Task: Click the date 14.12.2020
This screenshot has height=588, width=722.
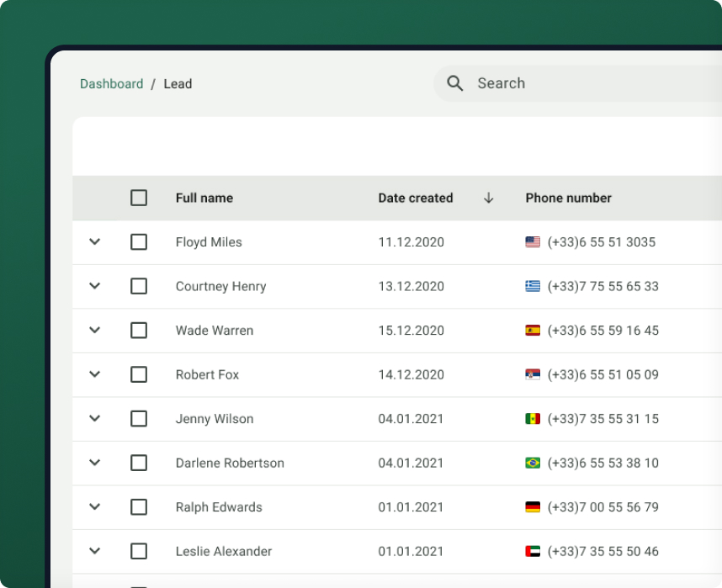Action: tap(411, 375)
